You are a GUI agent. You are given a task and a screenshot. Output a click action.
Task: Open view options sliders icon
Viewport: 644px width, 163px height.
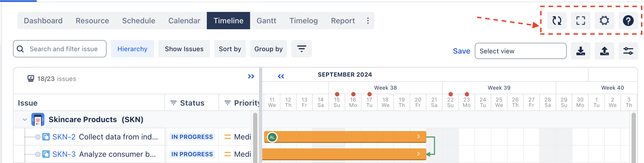click(x=628, y=51)
